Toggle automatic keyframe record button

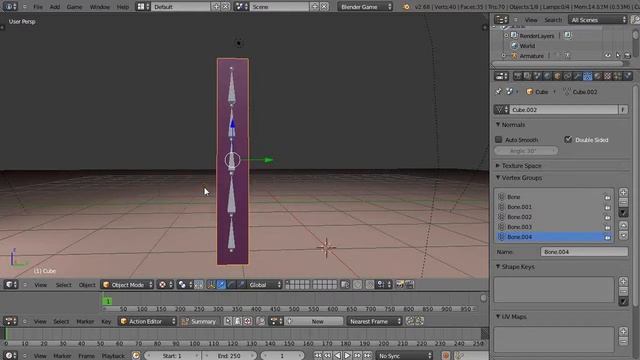446,356
